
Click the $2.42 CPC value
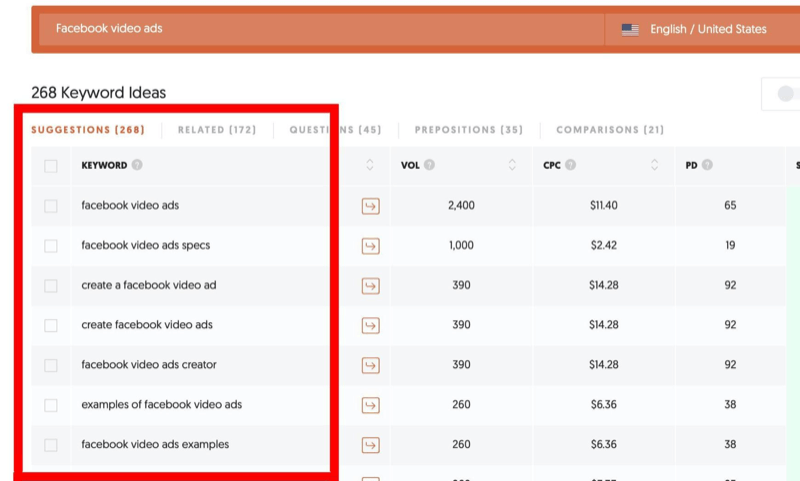(x=604, y=245)
